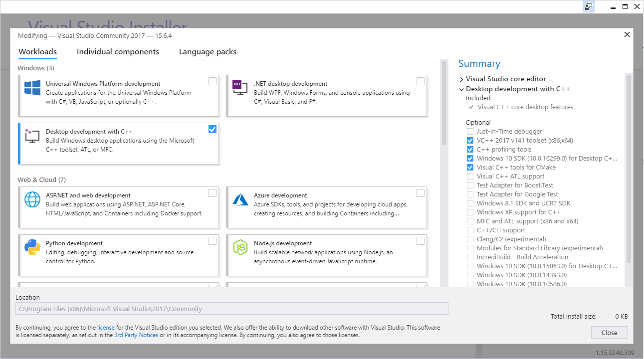This screenshot has width=644, height=359.
Task: Check the .NET desktop development workload checkbox
Action: pos(421,81)
